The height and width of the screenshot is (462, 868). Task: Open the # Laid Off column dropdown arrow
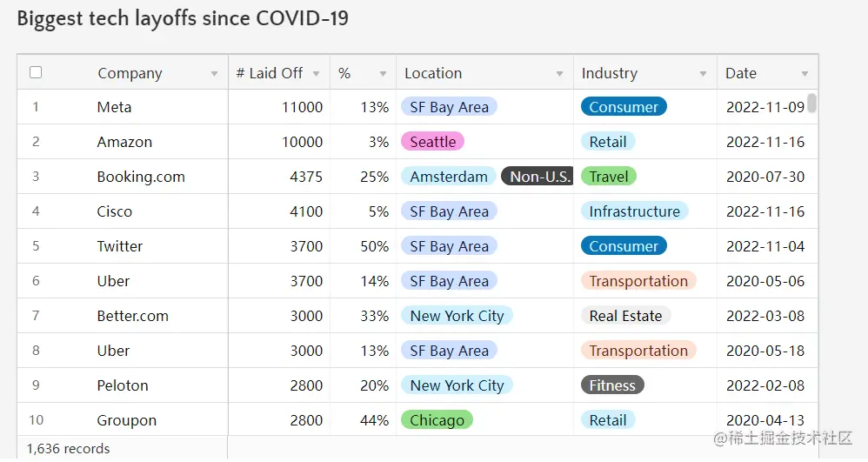tap(316, 74)
